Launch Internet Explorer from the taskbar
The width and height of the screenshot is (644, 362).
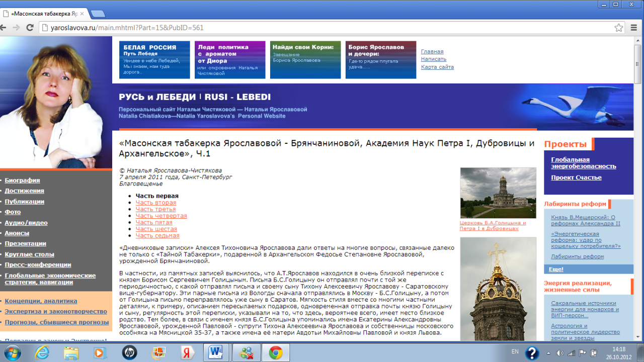coord(42,352)
